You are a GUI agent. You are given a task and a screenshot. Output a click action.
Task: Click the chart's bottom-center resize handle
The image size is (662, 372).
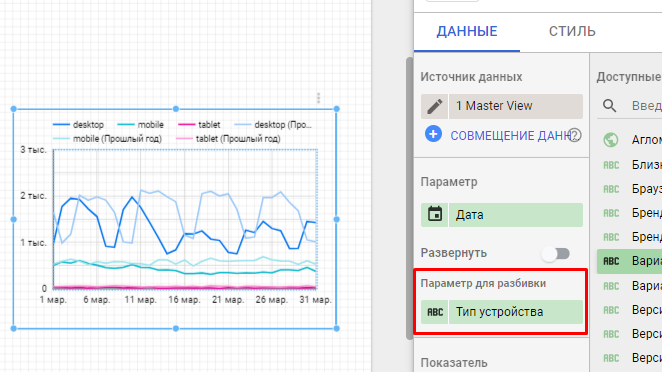click(x=176, y=329)
